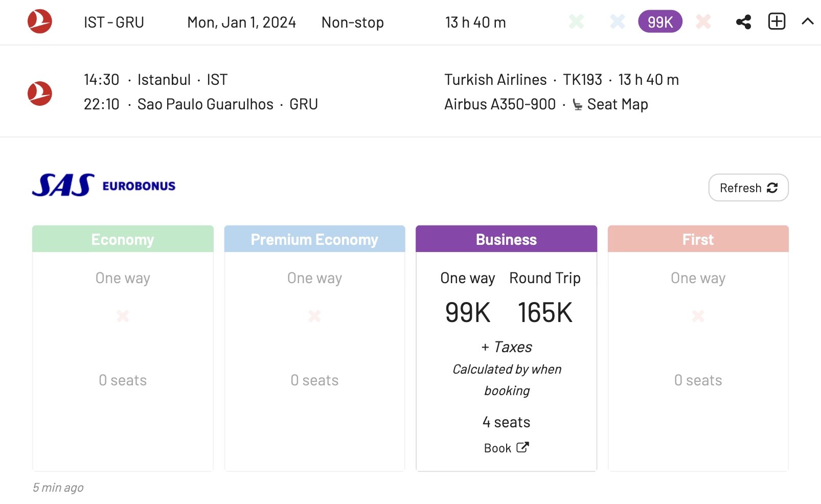Click the X mark in Premium Economy card

[314, 316]
